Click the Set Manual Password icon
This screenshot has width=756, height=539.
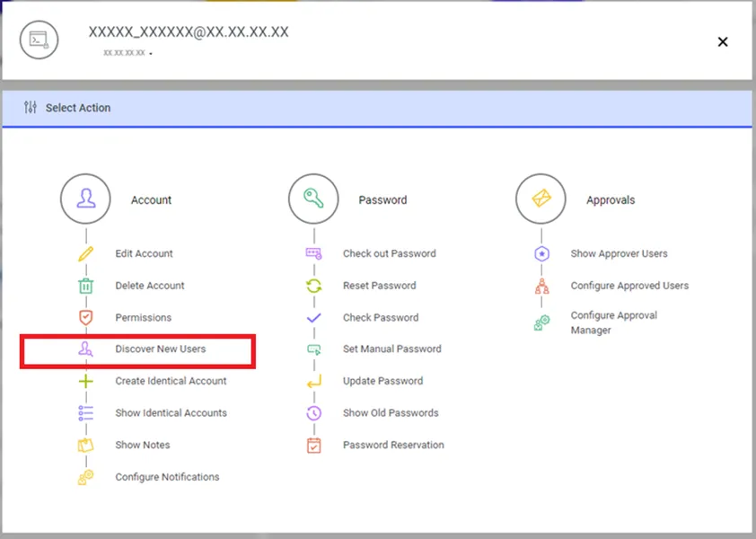click(314, 349)
